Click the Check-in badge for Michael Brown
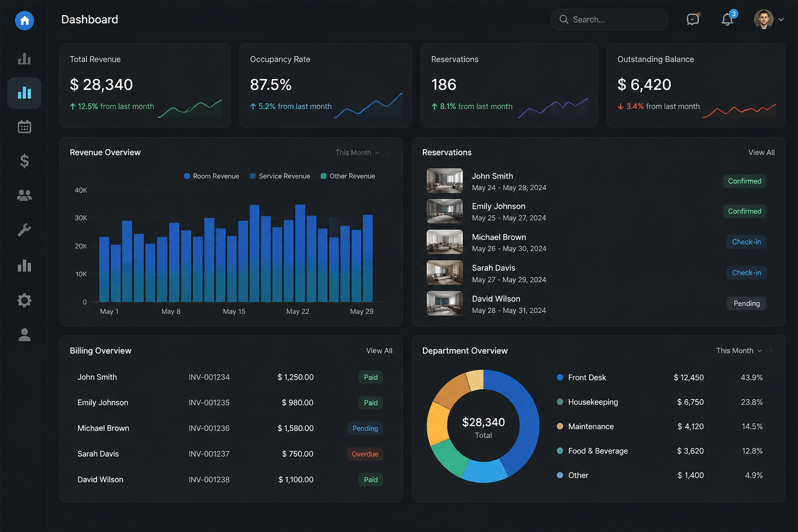This screenshot has height=532, width=798. coord(747,242)
